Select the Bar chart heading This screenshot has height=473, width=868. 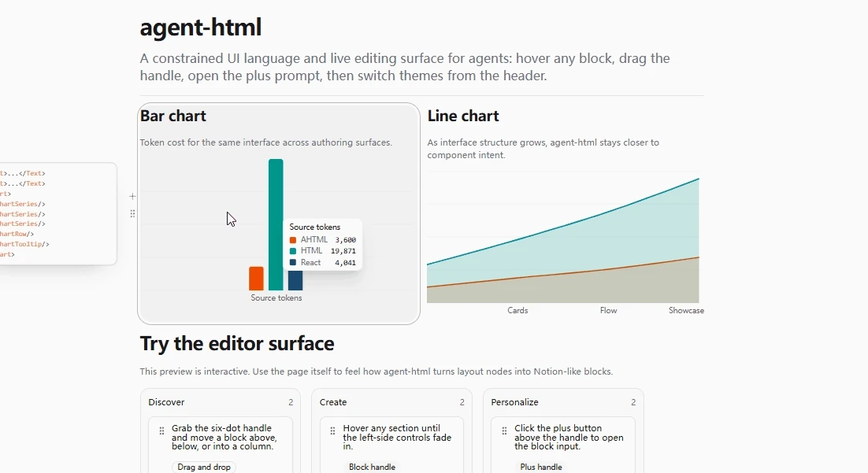172,116
